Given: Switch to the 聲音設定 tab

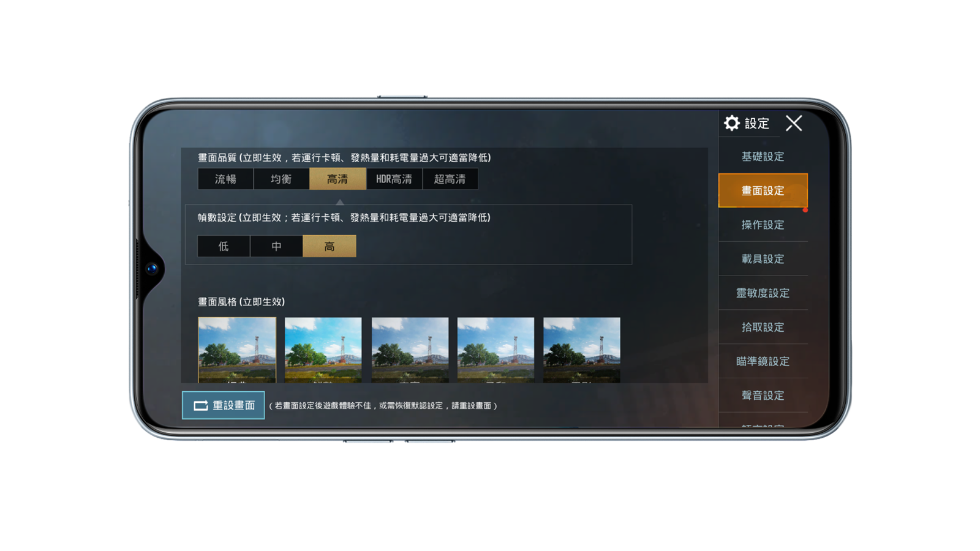Looking at the screenshot, I should 763,395.
